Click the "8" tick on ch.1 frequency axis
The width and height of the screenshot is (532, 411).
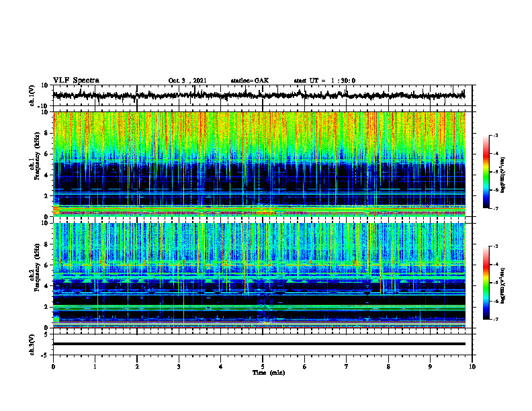click(47, 133)
